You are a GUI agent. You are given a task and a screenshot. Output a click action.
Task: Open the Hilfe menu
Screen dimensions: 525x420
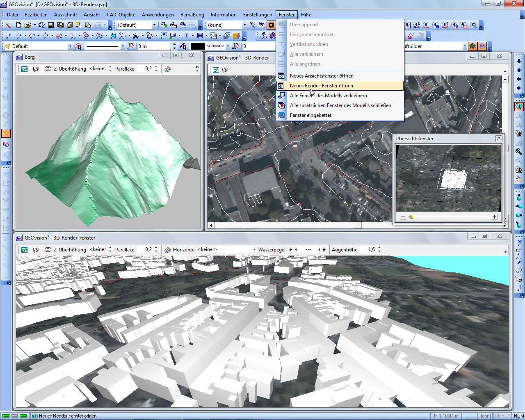(x=306, y=15)
